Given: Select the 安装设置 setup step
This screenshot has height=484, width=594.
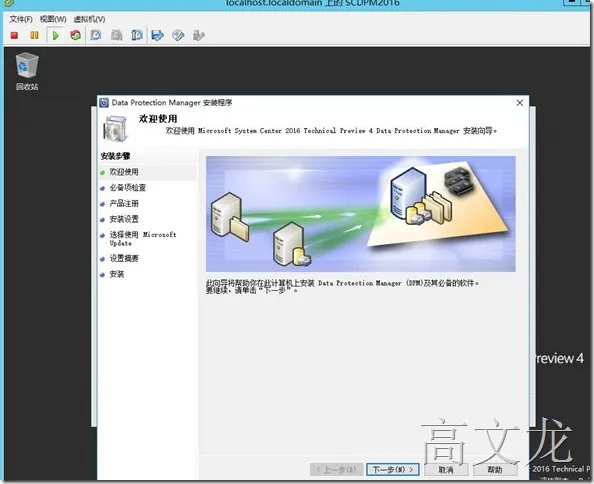Looking at the screenshot, I should click(x=124, y=219).
